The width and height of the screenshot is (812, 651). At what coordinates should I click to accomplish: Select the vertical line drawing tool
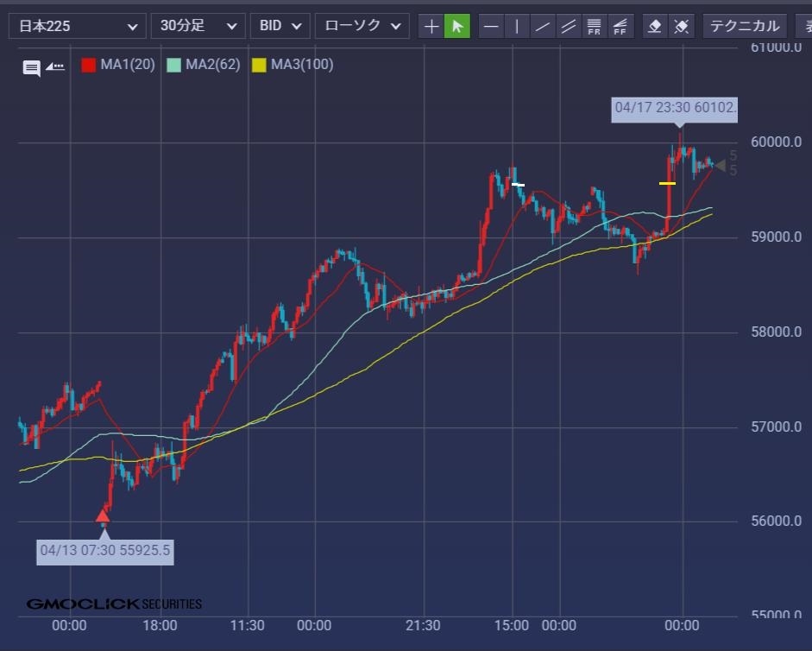tap(517, 26)
